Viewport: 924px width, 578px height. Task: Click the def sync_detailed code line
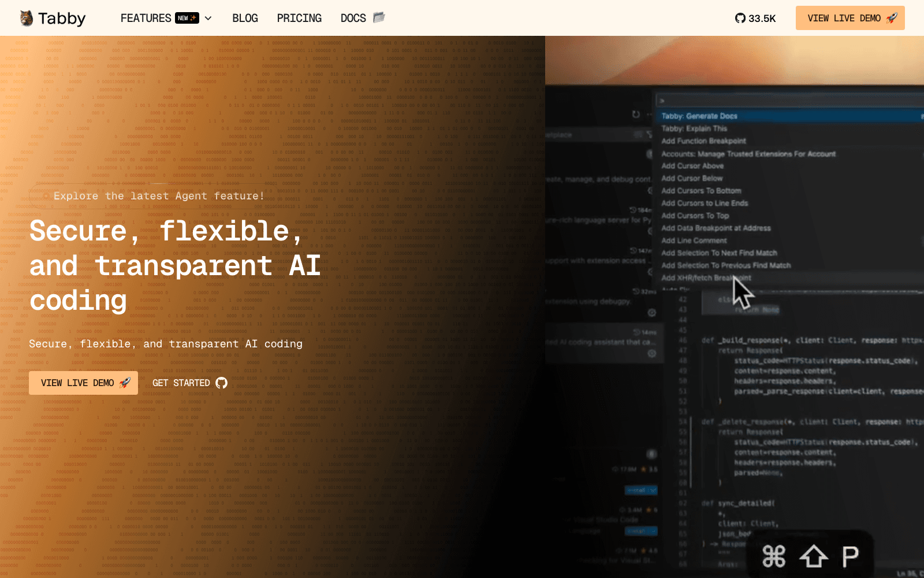click(x=738, y=503)
